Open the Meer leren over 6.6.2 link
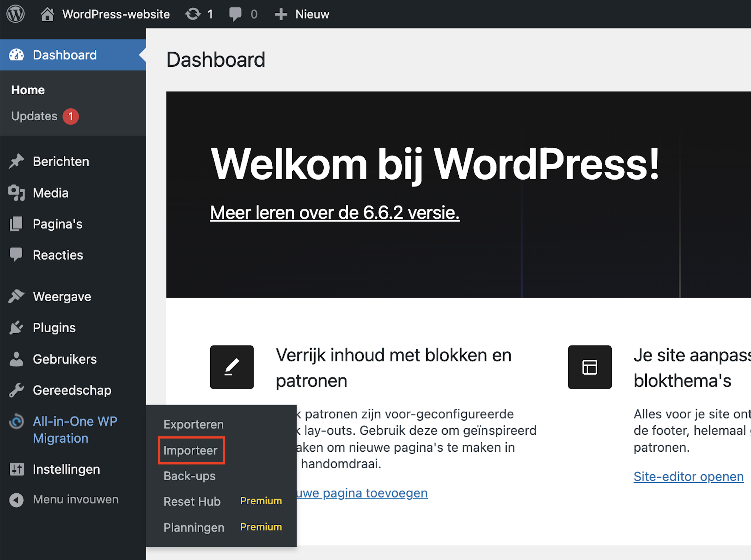Image resolution: width=751 pixels, height=560 pixels. pyautogui.click(x=334, y=213)
